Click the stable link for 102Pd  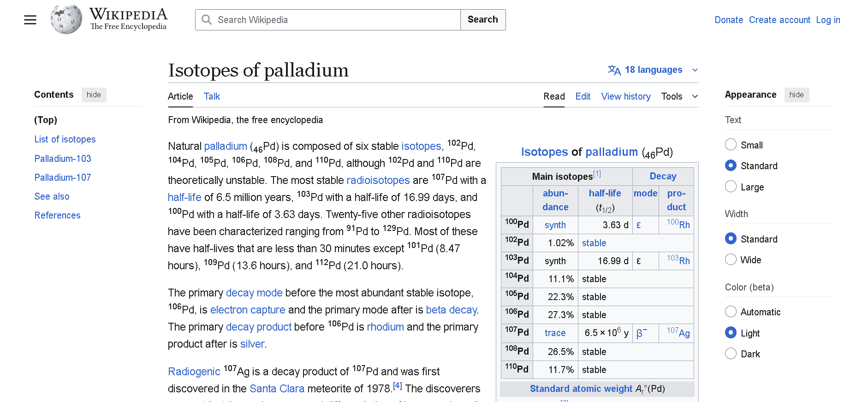click(x=594, y=243)
